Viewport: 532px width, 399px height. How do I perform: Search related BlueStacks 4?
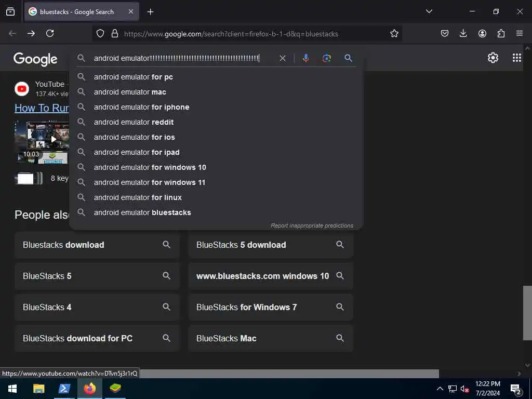tap(97, 308)
